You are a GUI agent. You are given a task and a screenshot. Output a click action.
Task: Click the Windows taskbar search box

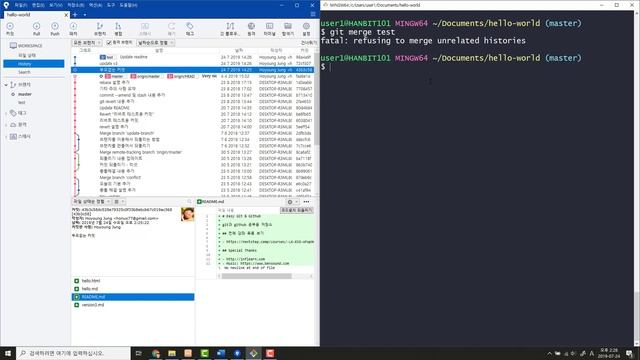coord(73,353)
